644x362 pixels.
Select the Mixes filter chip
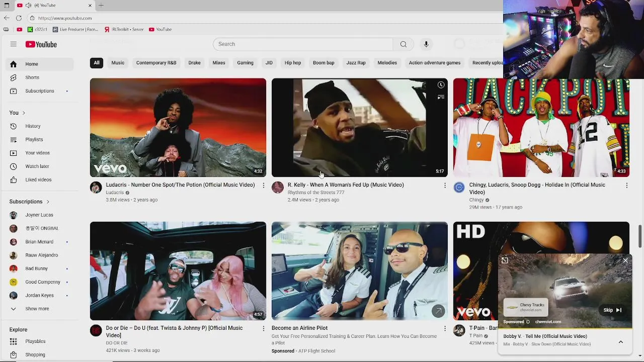219,63
